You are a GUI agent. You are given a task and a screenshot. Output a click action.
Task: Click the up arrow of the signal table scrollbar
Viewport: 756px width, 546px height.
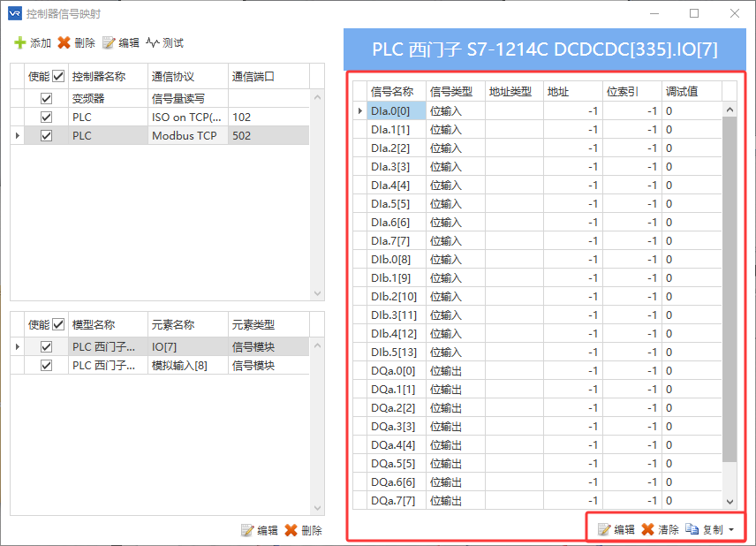click(x=730, y=110)
